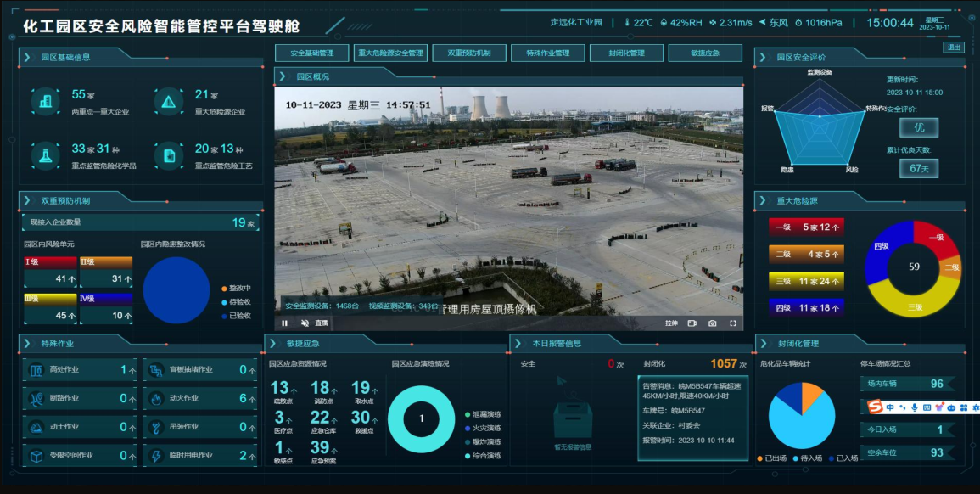Unmute the video via speaker icon
980x494 pixels.
(x=305, y=323)
